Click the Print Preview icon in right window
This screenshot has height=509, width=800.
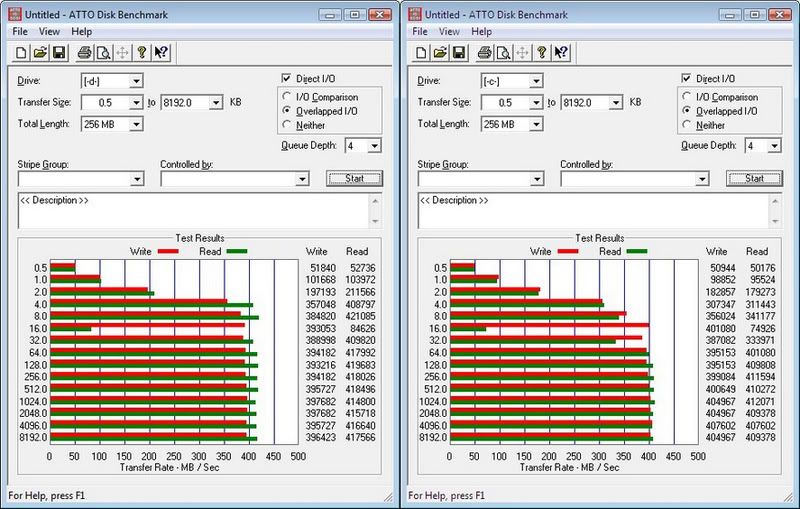pyautogui.click(x=506, y=52)
